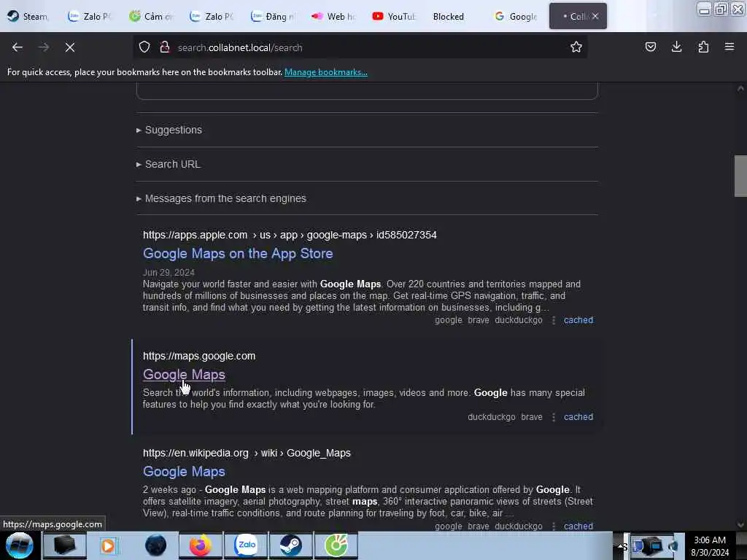747x560 pixels.
Task: Open Zalo from the taskbar
Action: click(x=247, y=545)
